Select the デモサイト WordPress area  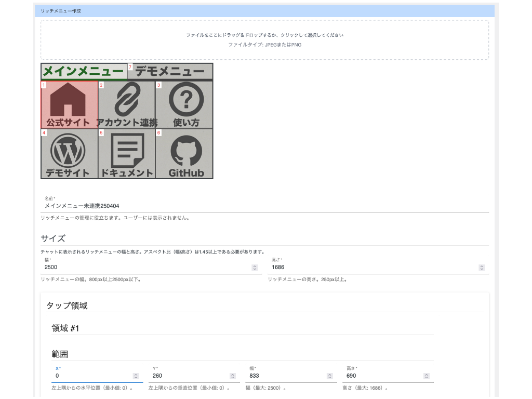click(70, 153)
